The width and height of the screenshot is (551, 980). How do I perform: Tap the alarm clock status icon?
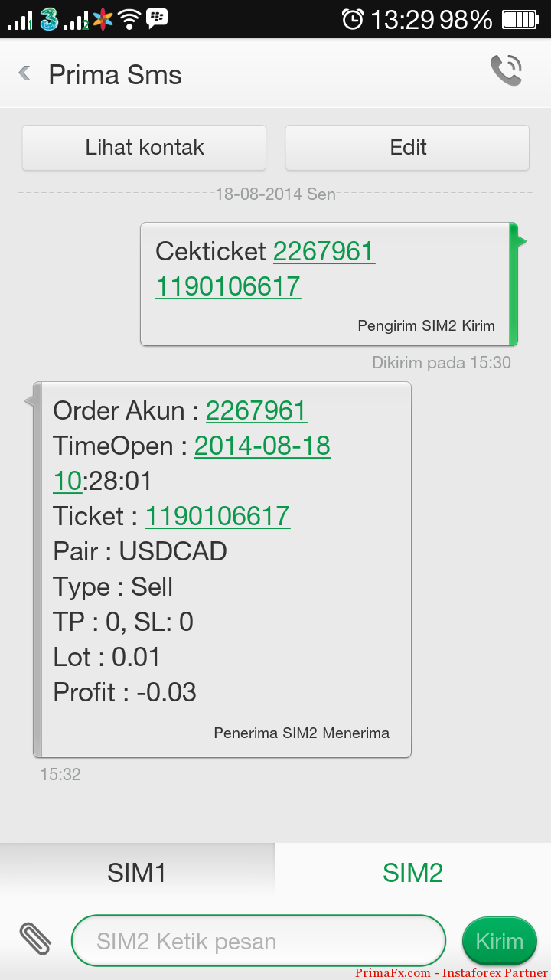click(352, 19)
